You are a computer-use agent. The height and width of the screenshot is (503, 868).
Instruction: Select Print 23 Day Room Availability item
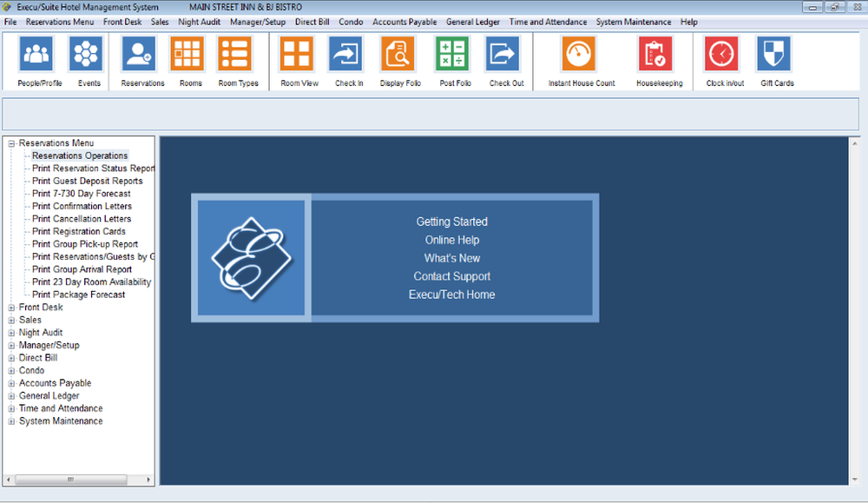[91, 282]
